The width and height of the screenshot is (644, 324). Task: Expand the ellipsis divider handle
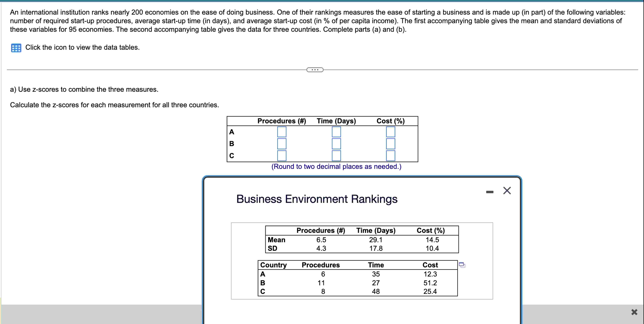click(x=315, y=70)
